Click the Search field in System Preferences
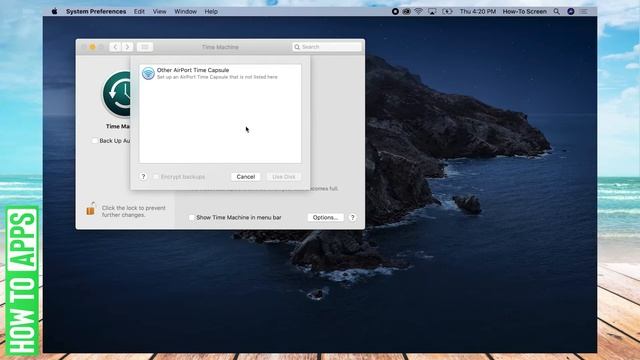The image size is (640, 360). click(x=327, y=47)
